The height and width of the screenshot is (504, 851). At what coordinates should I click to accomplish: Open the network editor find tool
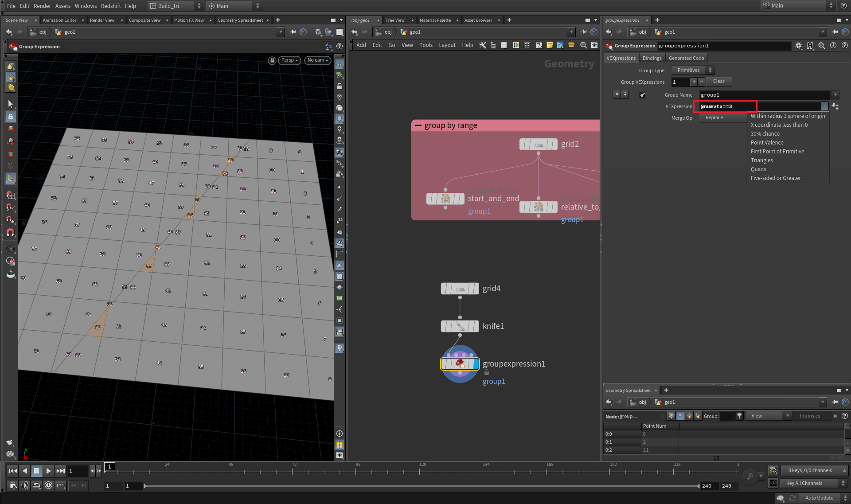click(583, 45)
